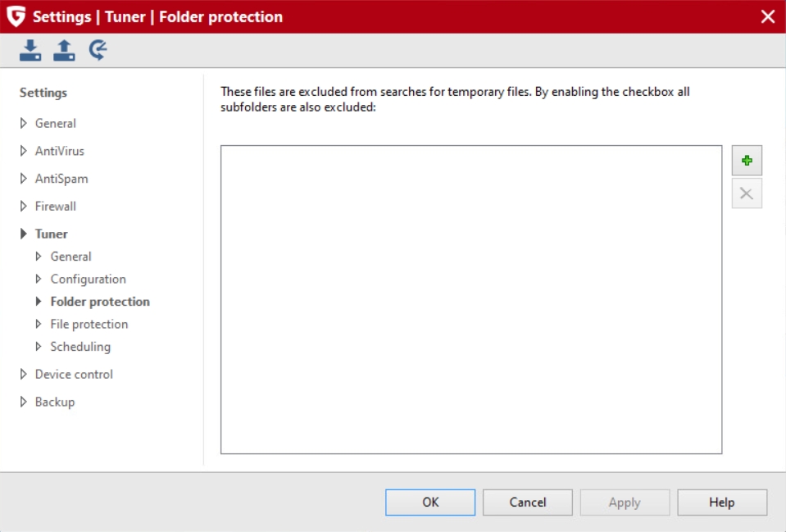This screenshot has width=786, height=532.
Task: Open the Device control category
Action: coord(74,374)
